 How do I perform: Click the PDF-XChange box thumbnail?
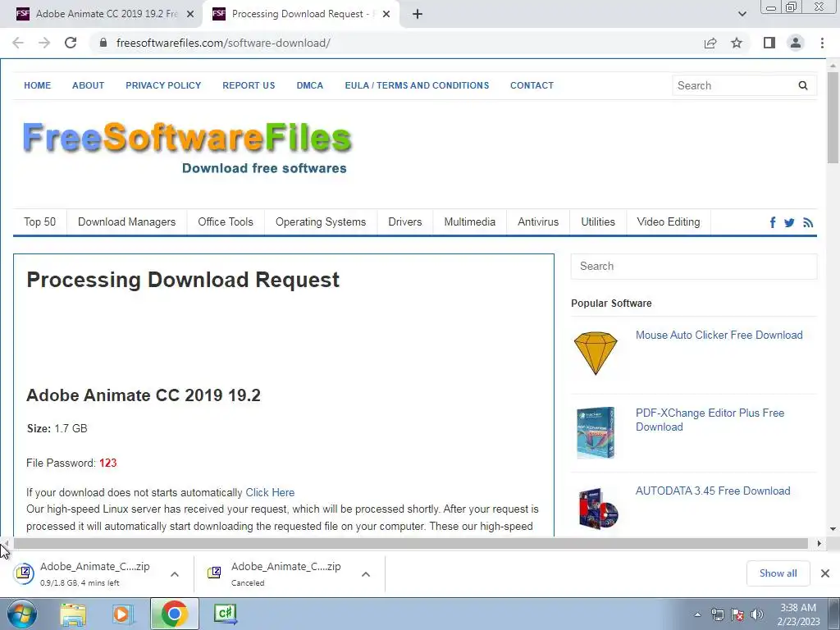596,433
